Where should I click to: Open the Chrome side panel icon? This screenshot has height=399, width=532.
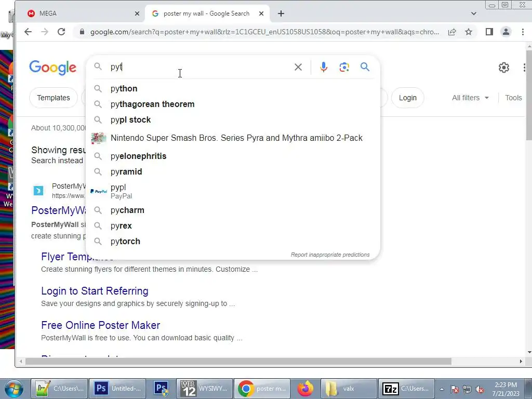click(489, 32)
